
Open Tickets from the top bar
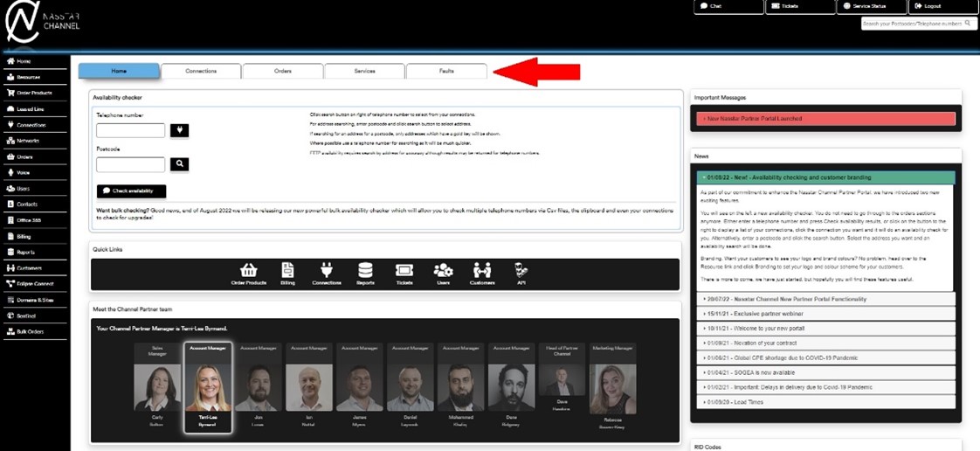tap(800, 6)
